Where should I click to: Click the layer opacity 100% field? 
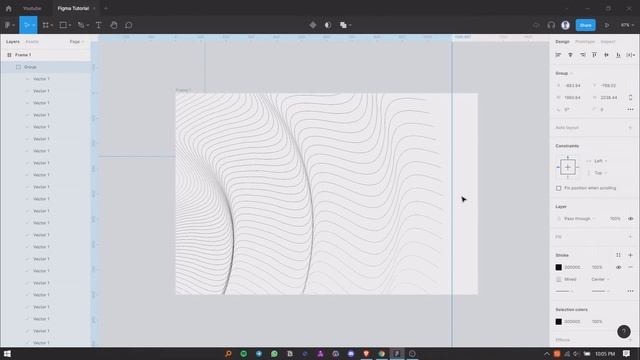(x=615, y=219)
